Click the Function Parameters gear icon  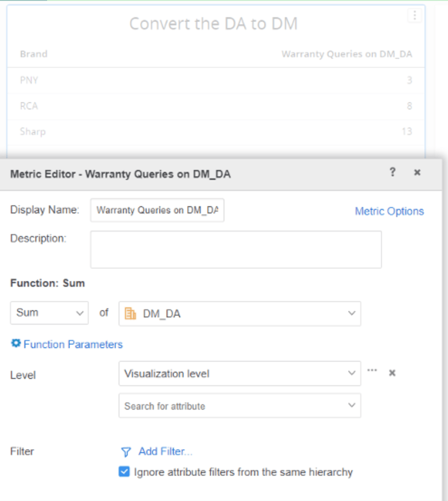tap(16, 344)
